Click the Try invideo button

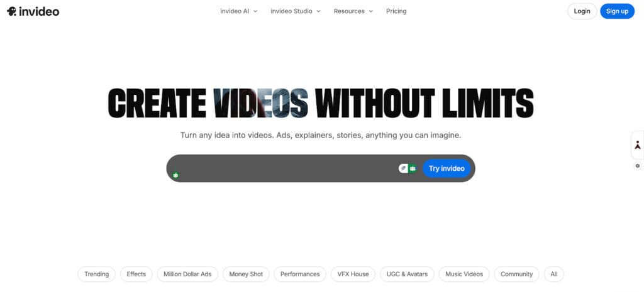447,168
